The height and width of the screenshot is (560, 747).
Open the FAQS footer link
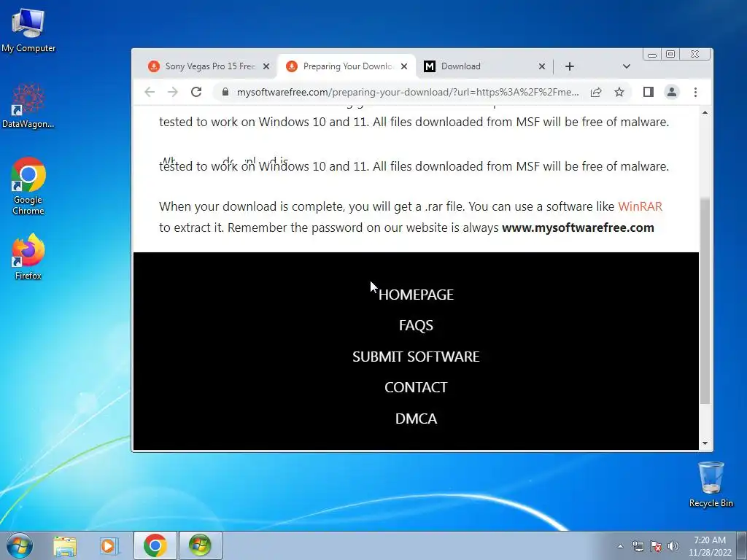[416, 325]
